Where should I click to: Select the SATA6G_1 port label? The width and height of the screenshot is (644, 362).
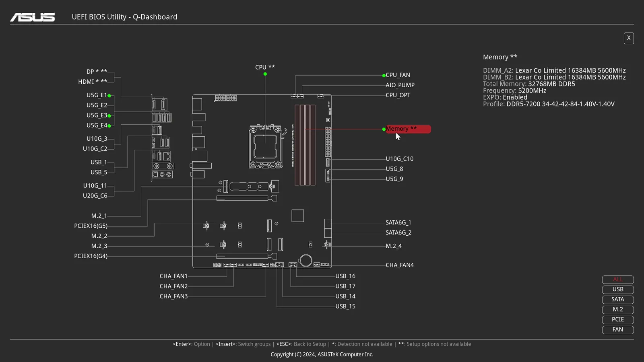398,222
